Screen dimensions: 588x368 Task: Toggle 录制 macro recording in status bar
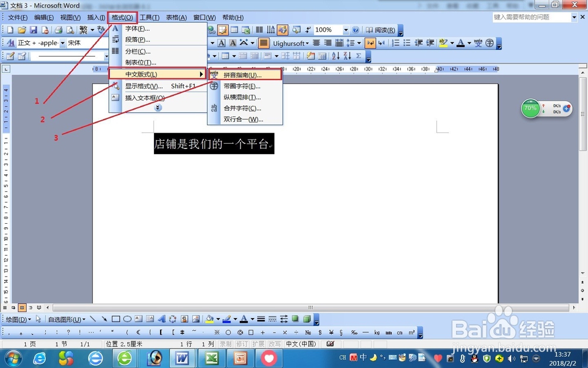(x=225, y=344)
